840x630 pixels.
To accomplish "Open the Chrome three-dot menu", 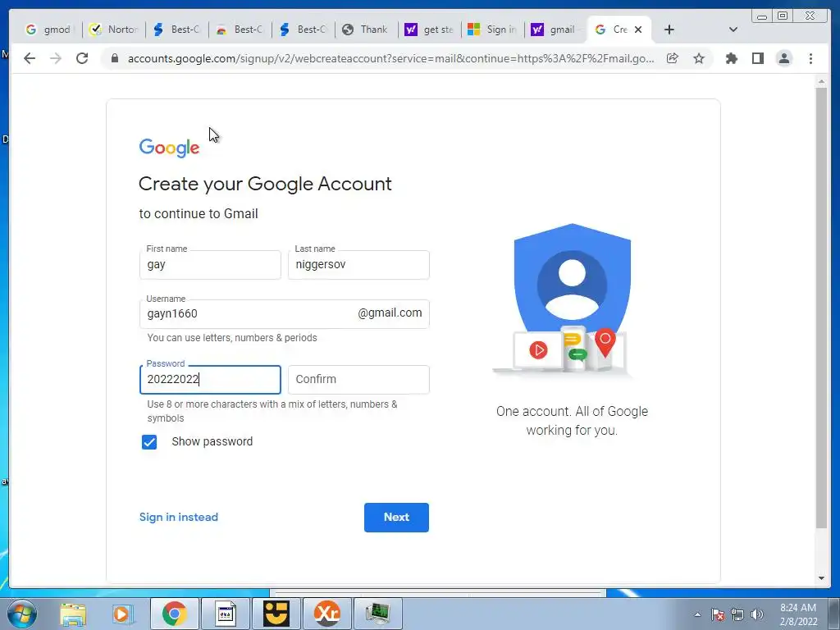I will point(810,58).
